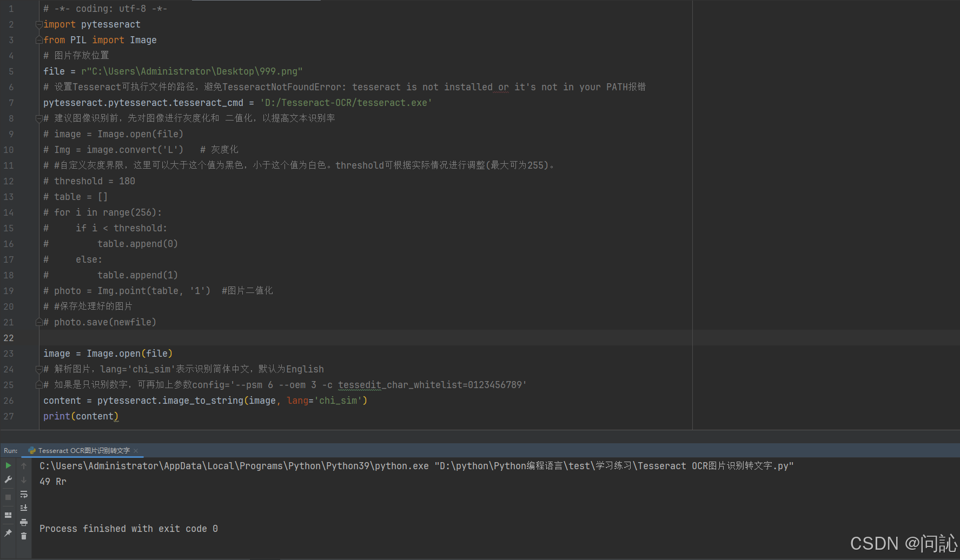Viewport: 960px width, 560px height.
Task: Navigate up the stack trace
Action: click(x=24, y=465)
